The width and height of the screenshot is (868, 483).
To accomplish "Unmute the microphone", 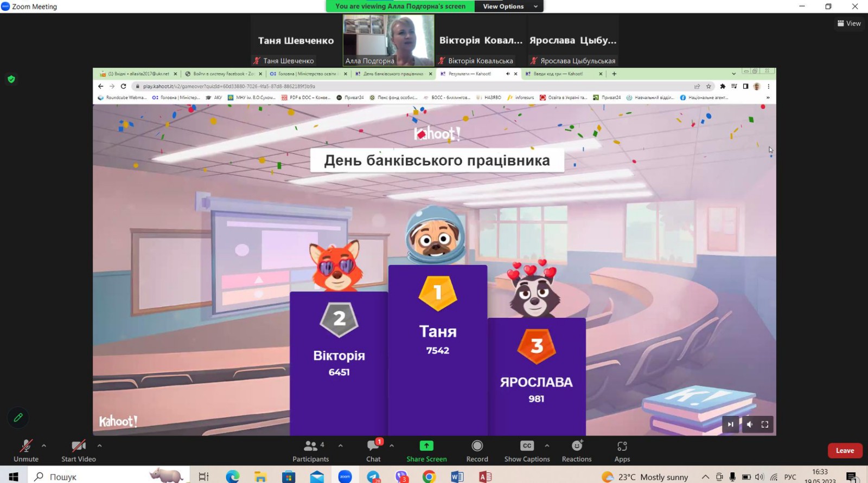I will (26, 450).
